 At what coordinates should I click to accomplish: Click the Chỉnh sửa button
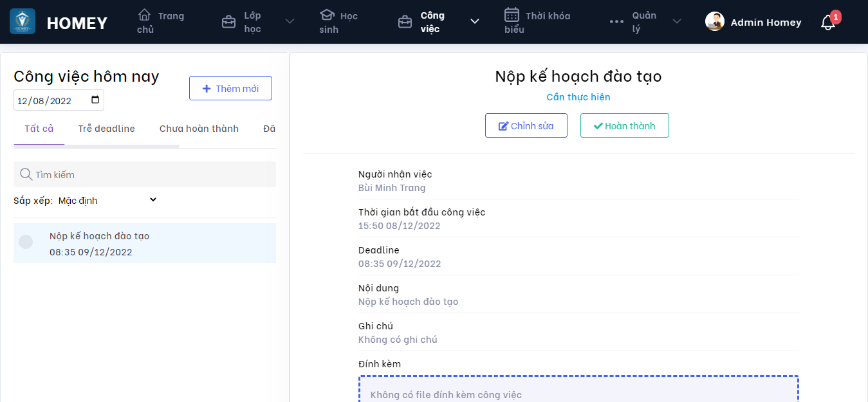(526, 126)
